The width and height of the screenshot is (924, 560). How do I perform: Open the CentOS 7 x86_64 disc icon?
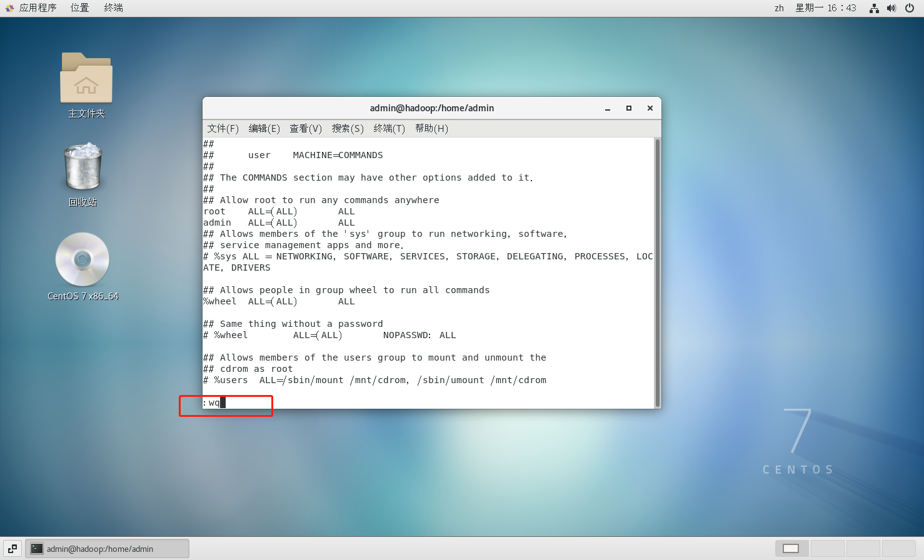tap(82, 259)
